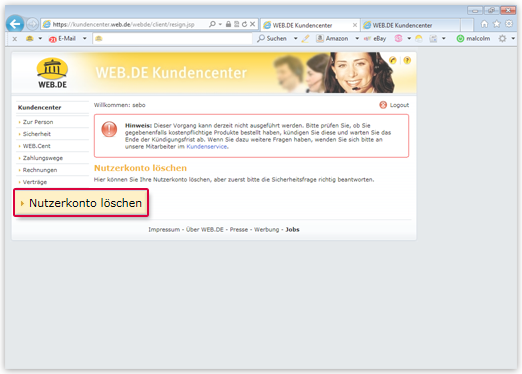Open Favorites with the star icon
The height and width of the screenshot is (374, 522).
pos(497,24)
